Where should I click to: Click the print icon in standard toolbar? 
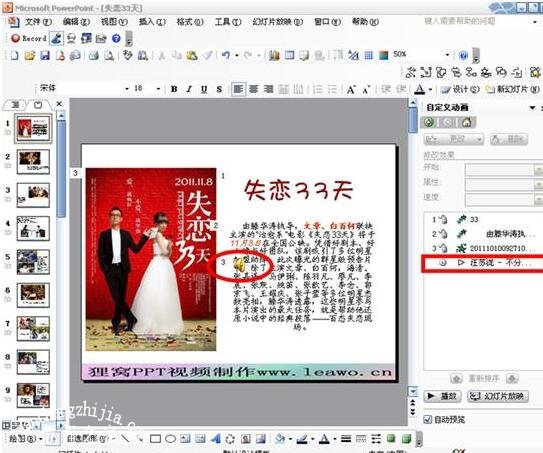(x=94, y=55)
